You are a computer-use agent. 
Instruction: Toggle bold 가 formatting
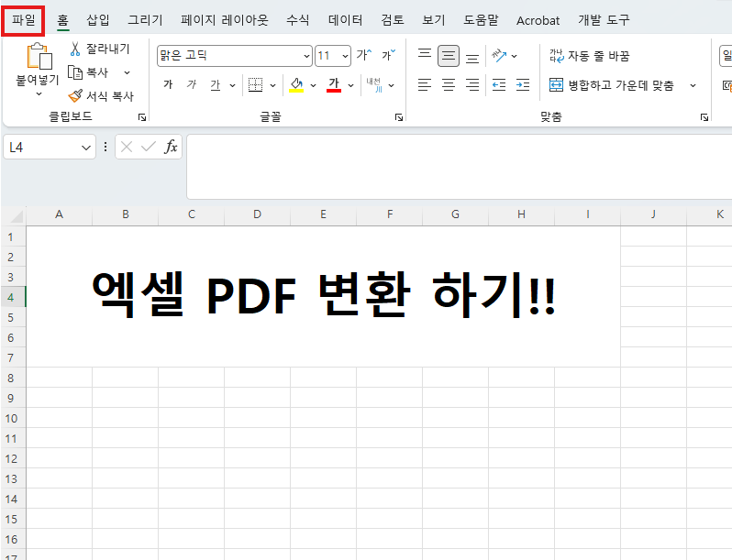tap(168, 85)
